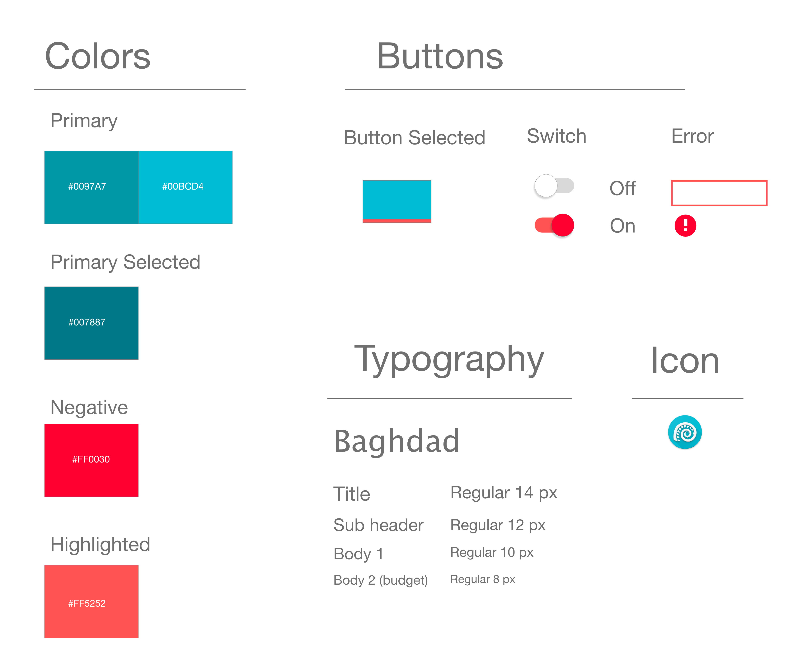Turn on the grey Off switch

pos(554,186)
